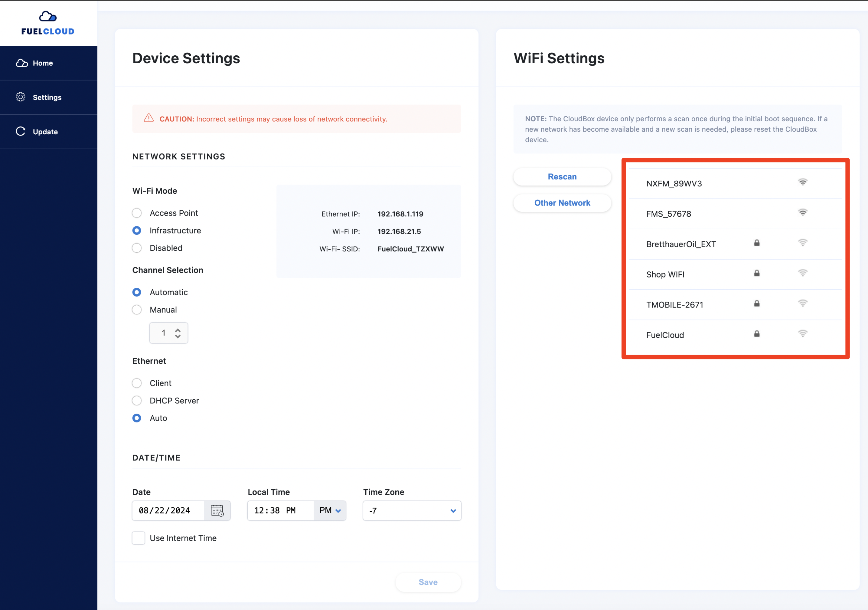The height and width of the screenshot is (610, 868).
Task: Click the Shop WIFI signal icon
Action: (803, 273)
